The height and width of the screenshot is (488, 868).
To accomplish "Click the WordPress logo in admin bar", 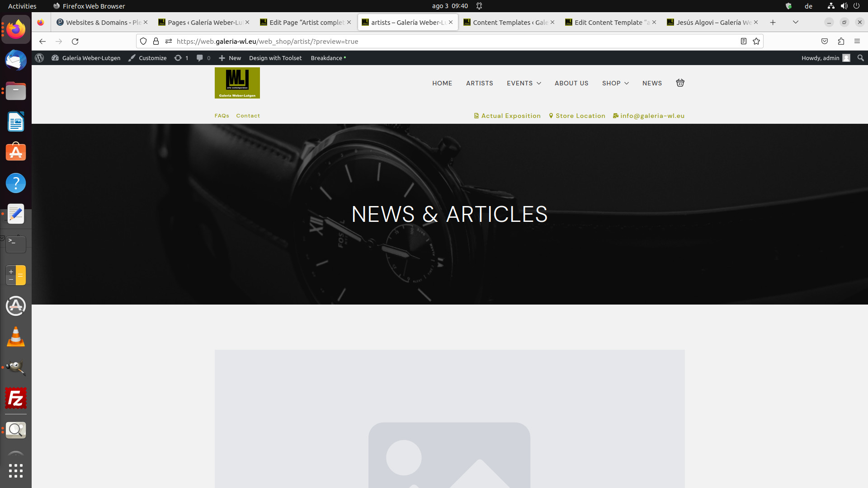I will click(x=39, y=58).
